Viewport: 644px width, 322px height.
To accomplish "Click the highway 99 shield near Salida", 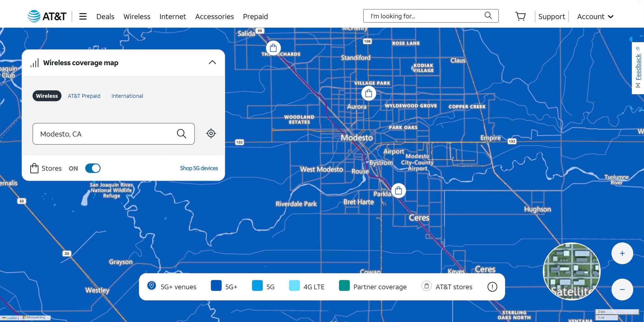I will tap(259, 31).
